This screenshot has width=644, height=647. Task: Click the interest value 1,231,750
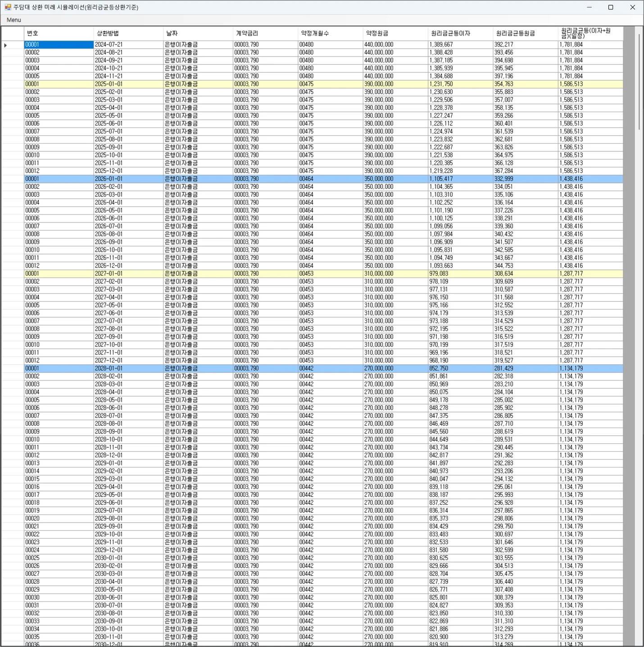pyautogui.click(x=460, y=84)
